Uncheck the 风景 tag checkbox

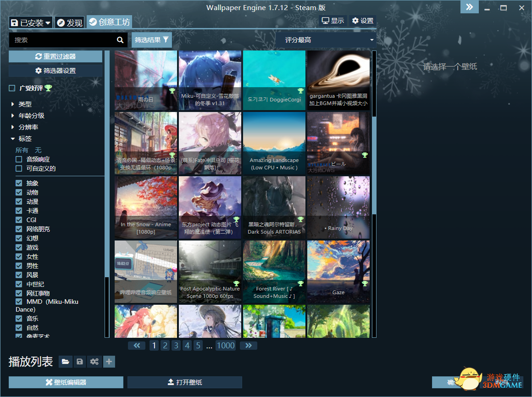click(19, 275)
